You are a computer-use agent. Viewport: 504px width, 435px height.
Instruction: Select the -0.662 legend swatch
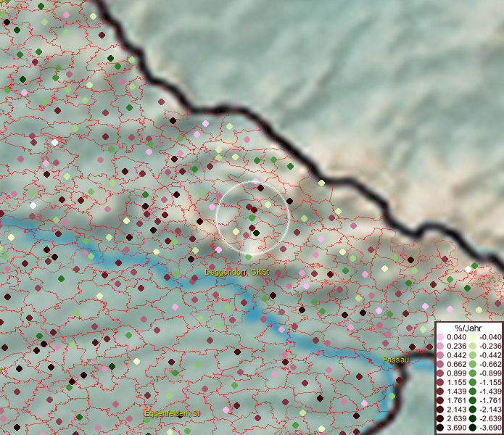tap(472, 364)
